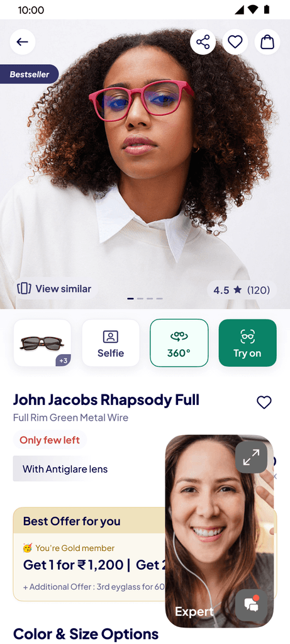Expand the expert video call window
Image resolution: width=290 pixels, height=644 pixels.
pyautogui.click(x=251, y=458)
